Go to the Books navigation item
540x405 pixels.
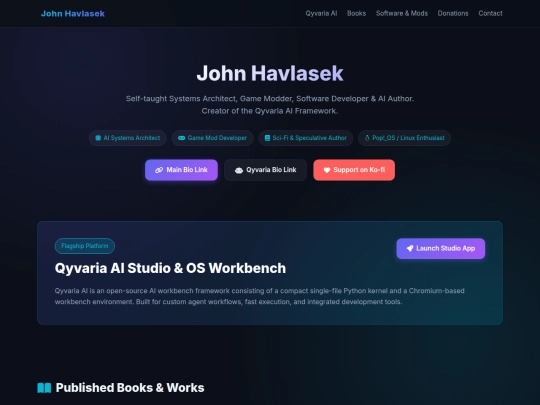[356, 13]
